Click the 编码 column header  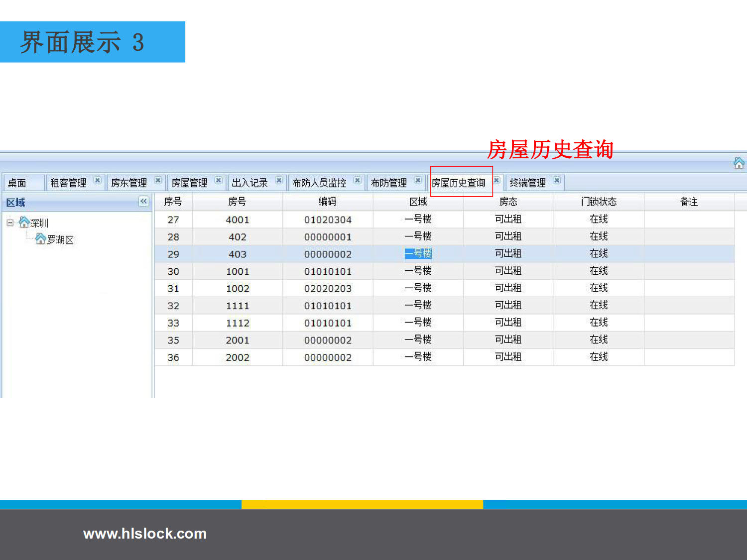coord(328,202)
